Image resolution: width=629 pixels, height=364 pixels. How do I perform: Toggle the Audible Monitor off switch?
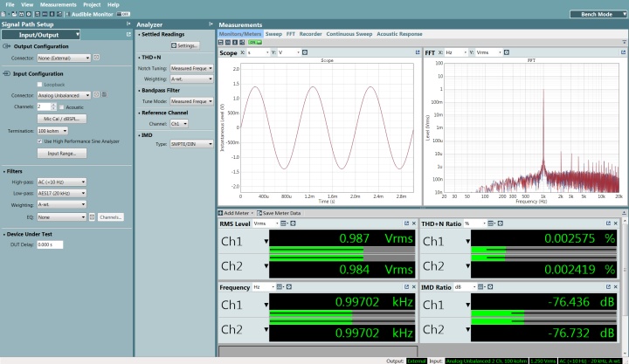click(x=124, y=14)
